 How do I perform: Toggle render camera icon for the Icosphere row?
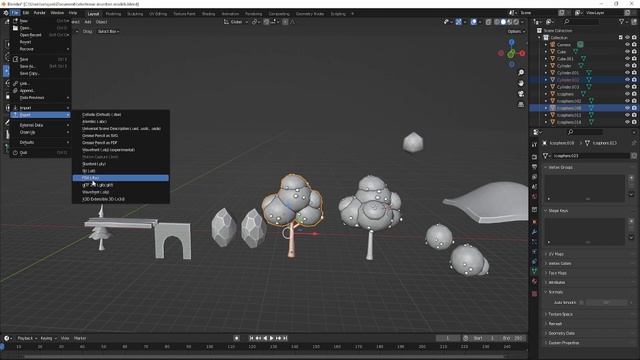(x=634, y=94)
